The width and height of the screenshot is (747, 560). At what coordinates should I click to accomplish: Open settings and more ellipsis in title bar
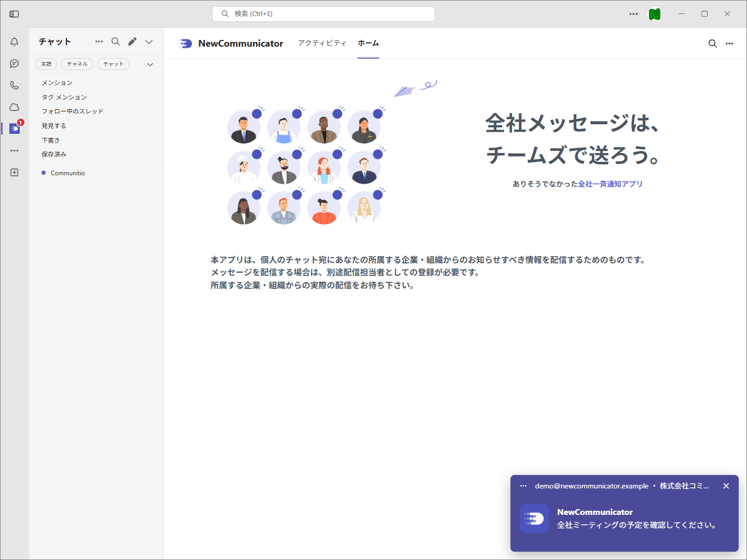633,14
